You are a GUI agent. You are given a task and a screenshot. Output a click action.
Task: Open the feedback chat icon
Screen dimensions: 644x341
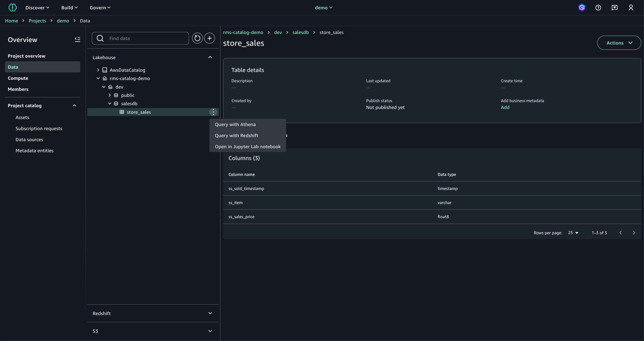(x=615, y=8)
